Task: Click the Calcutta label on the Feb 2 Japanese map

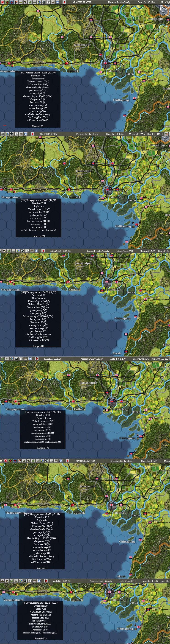Action: 118,512
